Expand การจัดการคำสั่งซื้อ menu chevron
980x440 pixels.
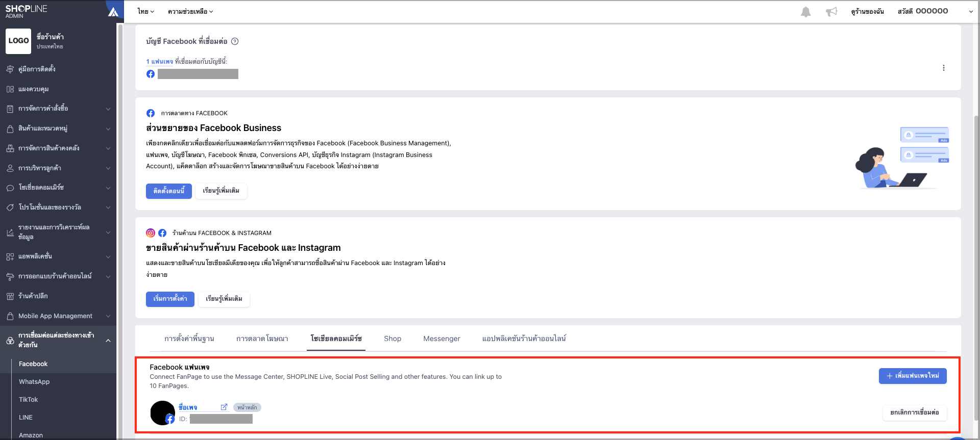pyautogui.click(x=108, y=109)
